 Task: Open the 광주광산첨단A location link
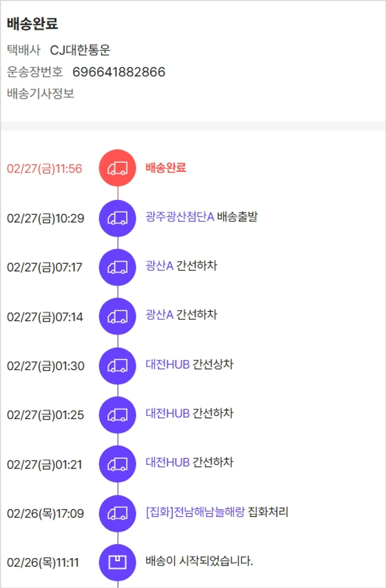point(180,217)
